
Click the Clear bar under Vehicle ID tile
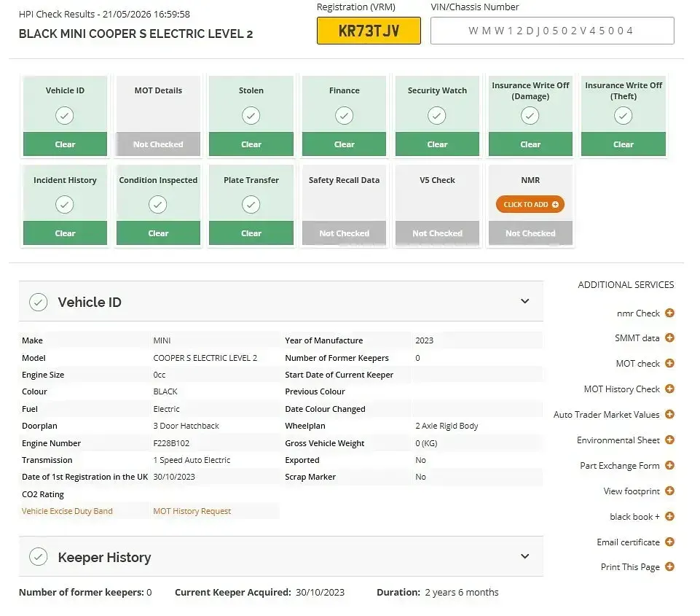(65, 144)
